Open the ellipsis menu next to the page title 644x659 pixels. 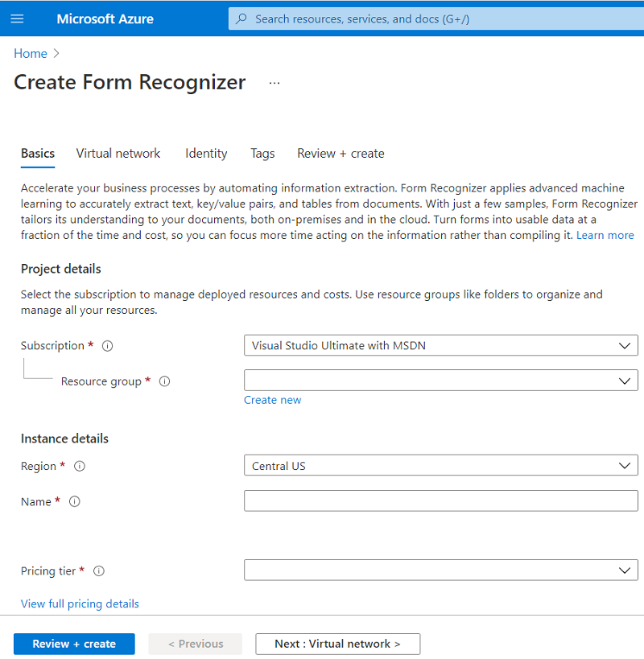click(274, 81)
